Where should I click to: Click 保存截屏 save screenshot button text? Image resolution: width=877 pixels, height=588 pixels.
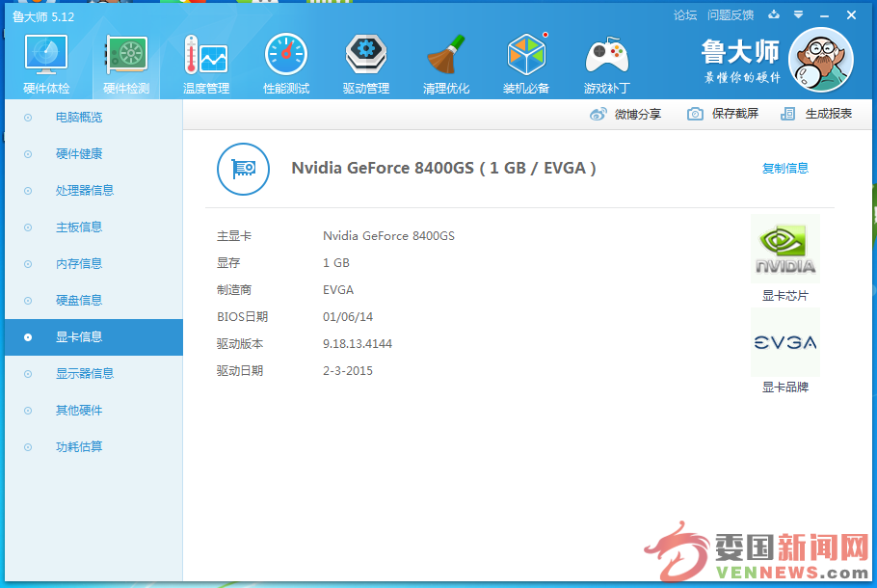[735, 114]
